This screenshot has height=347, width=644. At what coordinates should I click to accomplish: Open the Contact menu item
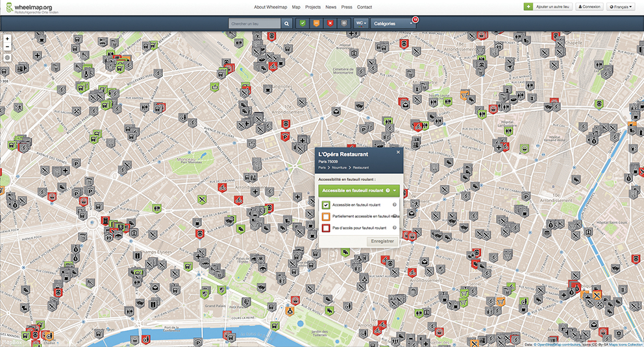(x=364, y=7)
